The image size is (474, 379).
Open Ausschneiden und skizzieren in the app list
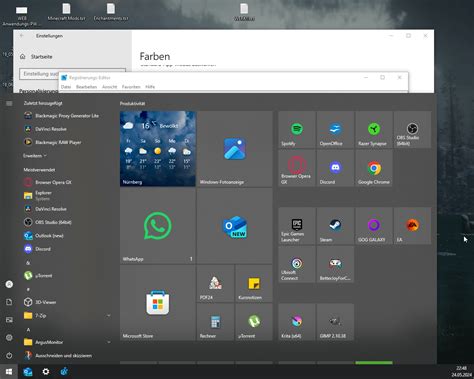(x=67, y=355)
